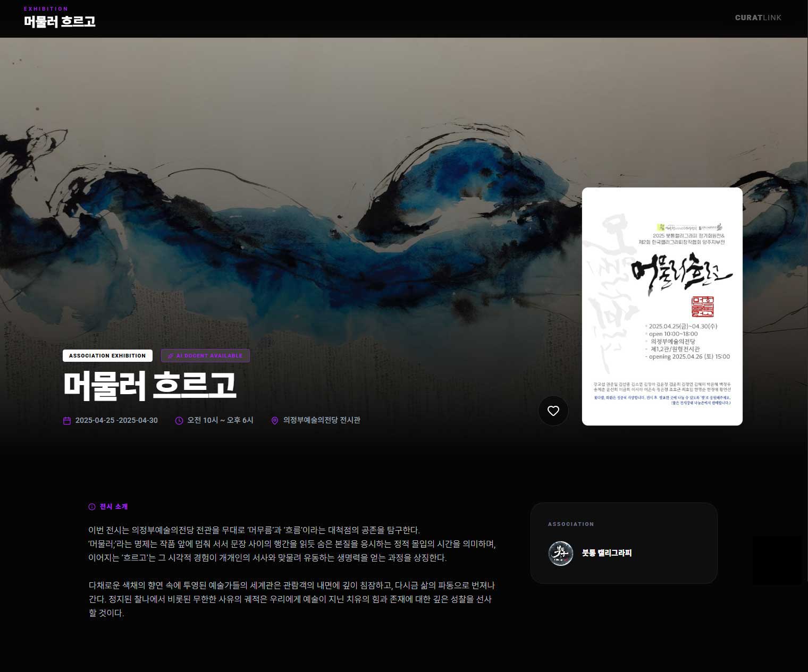The width and height of the screenshot is (808, 672).
Task: Open the 붓통 캘리그라피 association name
Action: click(x=607, y=553)
